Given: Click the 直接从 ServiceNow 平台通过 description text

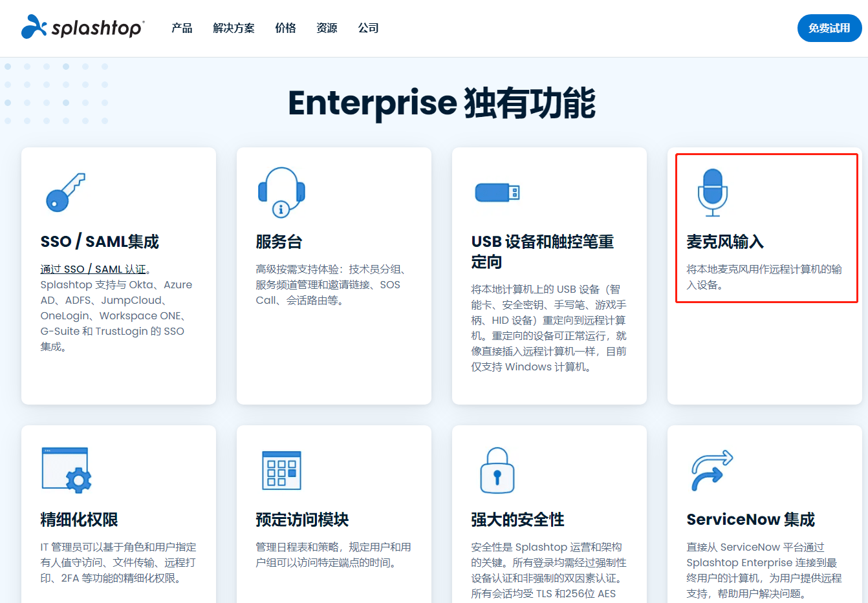Looking at the screenshot, I should (x=764, y=570).
